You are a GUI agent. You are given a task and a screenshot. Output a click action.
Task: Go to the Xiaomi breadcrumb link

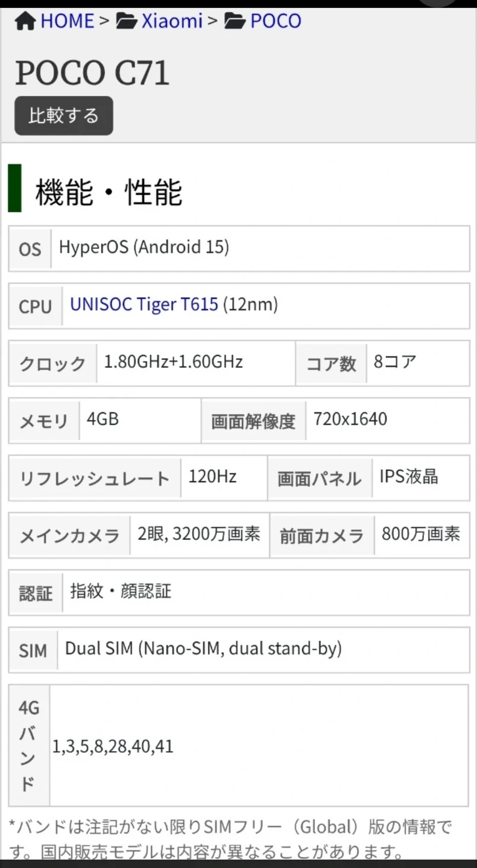(172, 22)
